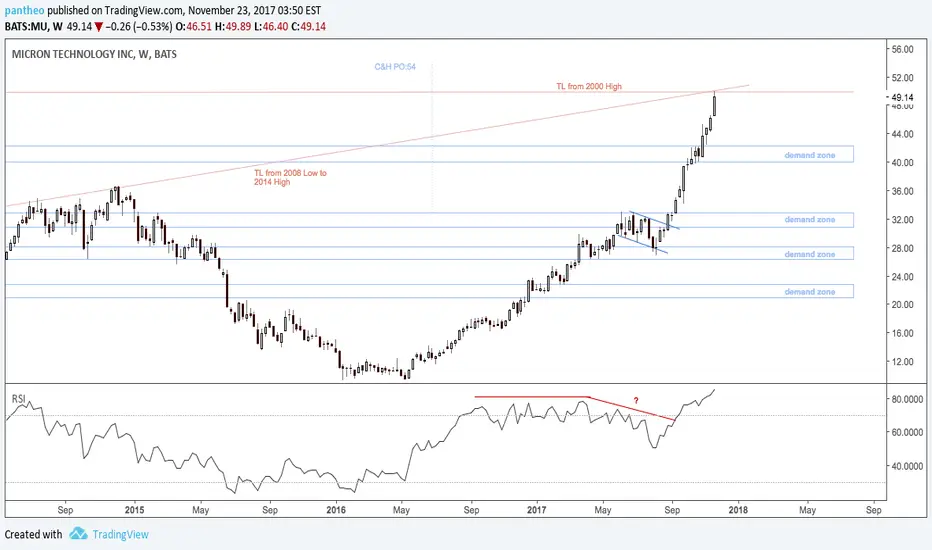Click the 'Created with' footer text

point(33,534)
